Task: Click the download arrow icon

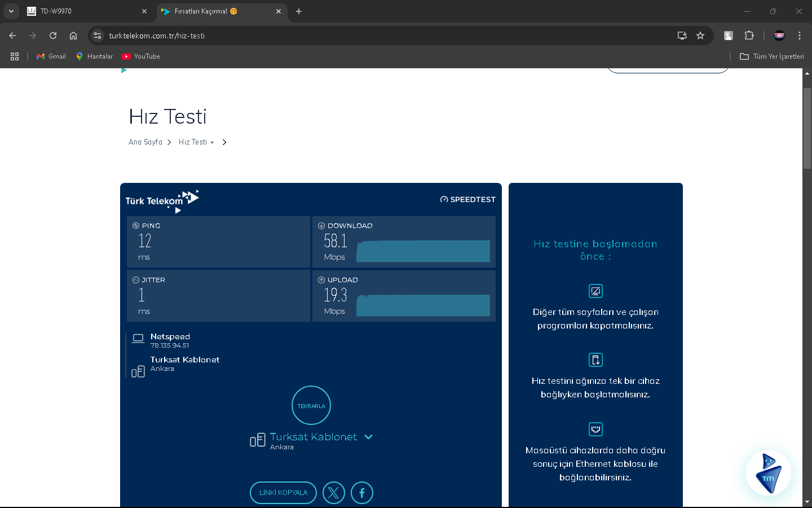Action: click(321, 226)
